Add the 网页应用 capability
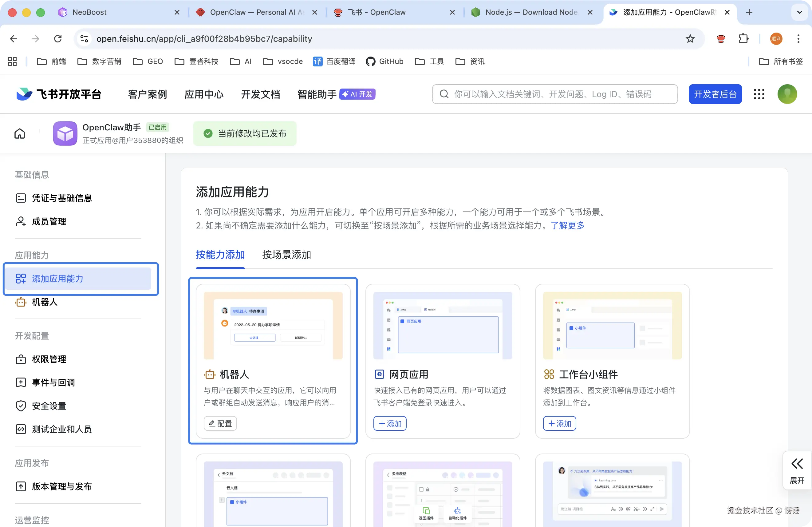 point(390,423)
